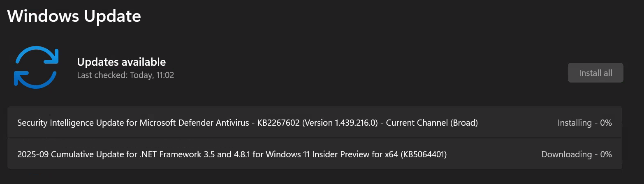
Task: Select the Windows Update page heading
Action: (74, 16)
